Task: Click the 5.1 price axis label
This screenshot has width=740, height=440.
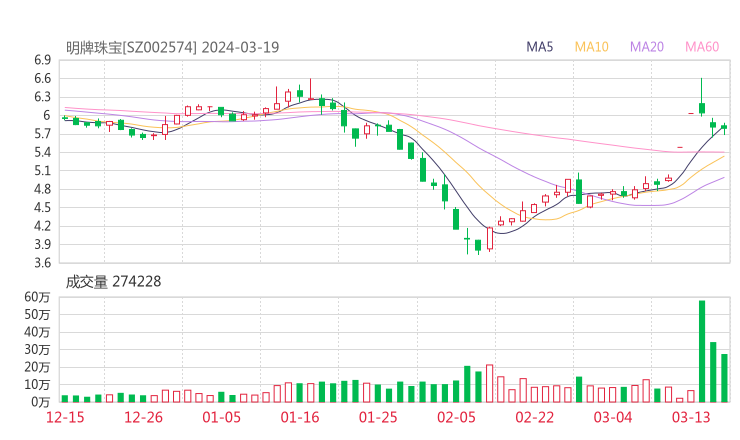Action: (x=42, y=171)
